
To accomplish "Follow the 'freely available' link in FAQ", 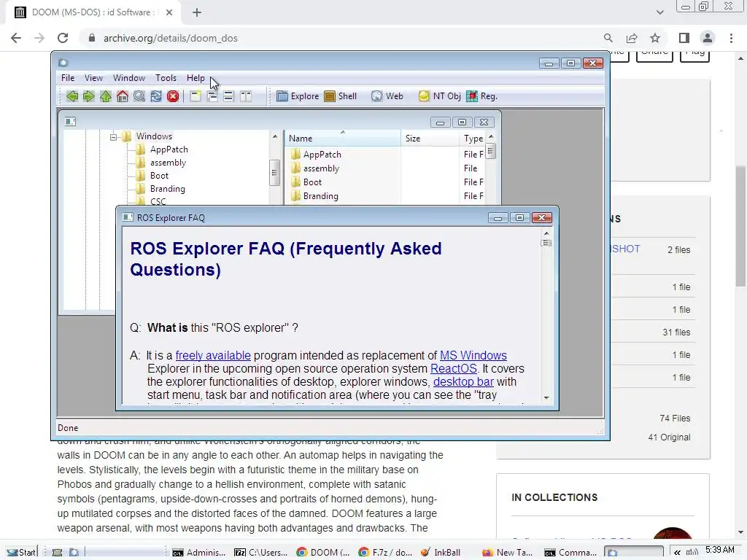I will point(213,356).
